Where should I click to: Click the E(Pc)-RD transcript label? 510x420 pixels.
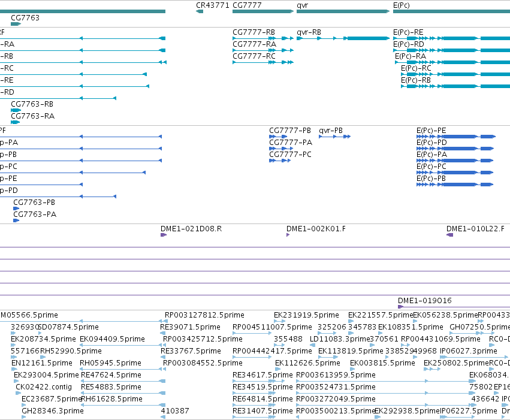(409, 44)
